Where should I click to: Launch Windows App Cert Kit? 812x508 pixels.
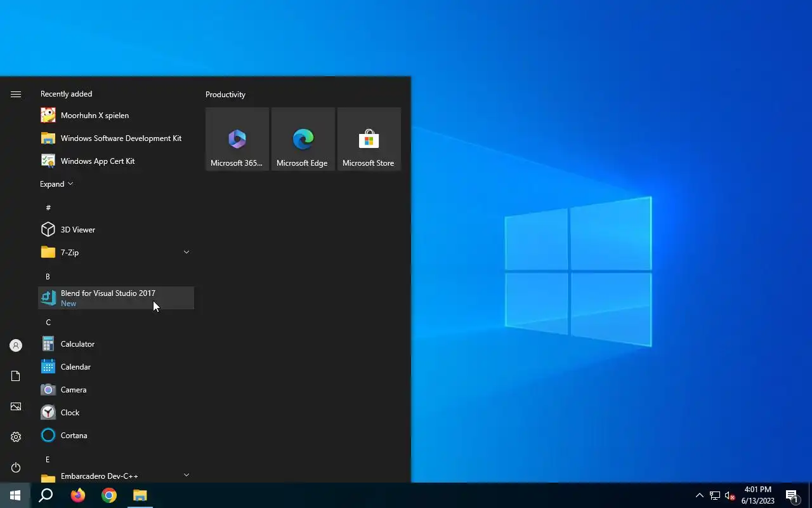[x=116, y=161]
